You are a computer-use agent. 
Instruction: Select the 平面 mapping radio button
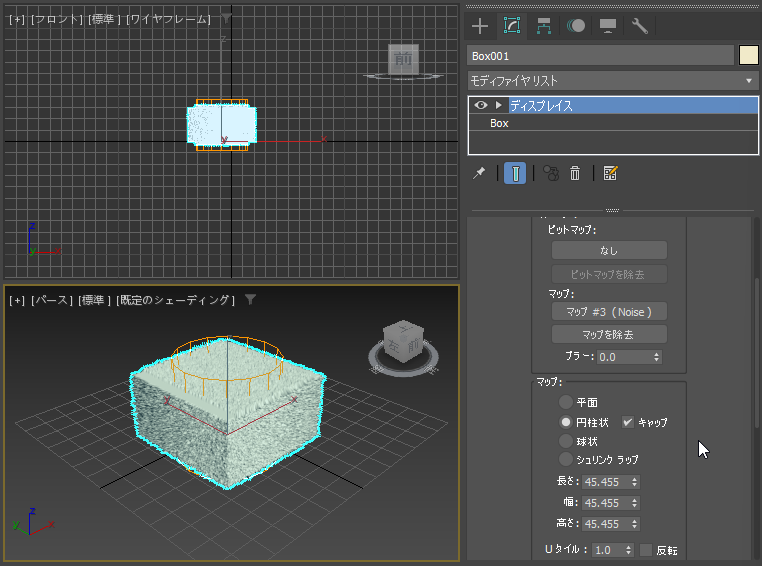pyautogui.click(x=566, y=402)
